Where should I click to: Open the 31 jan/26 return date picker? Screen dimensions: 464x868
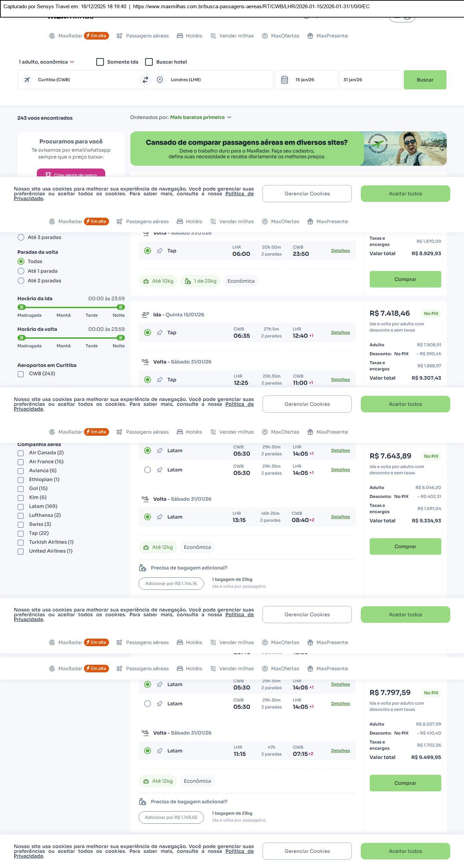[370, 80]
